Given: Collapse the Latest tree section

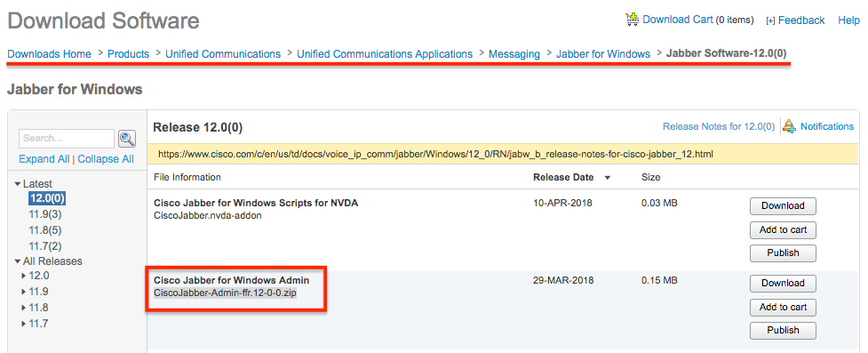Looking at the screenshot, I should 18,184.
